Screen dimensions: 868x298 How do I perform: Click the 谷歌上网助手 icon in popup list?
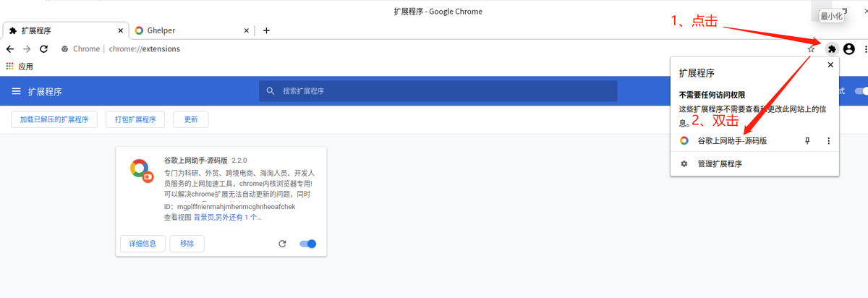pyautogui.click(x=684, y=141)
